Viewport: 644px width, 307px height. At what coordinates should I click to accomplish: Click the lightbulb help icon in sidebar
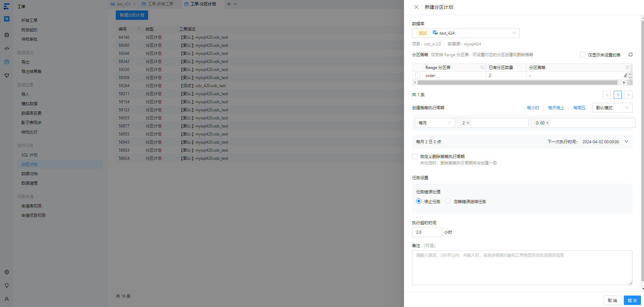pyautogui.click(x=7, y=285)
